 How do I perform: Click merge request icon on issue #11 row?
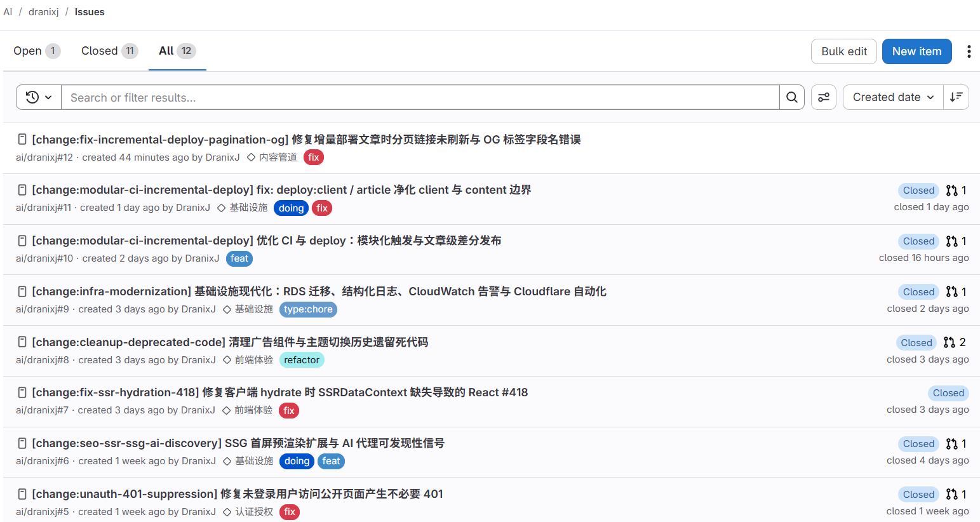951,191
